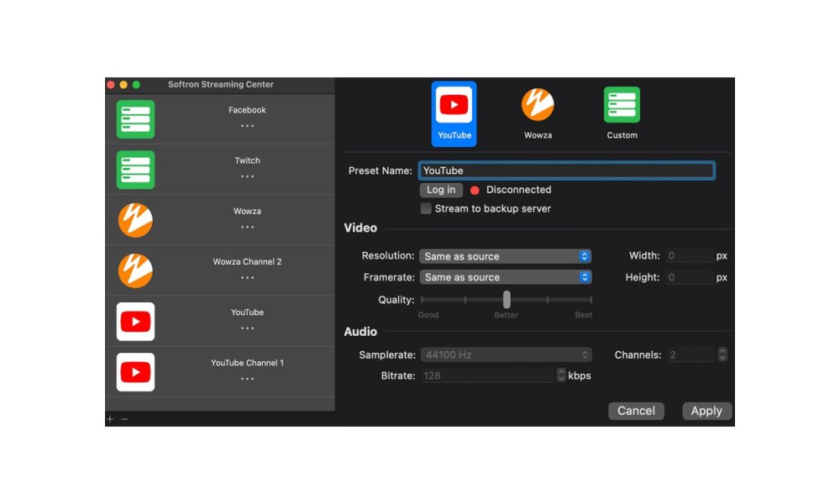This screenshot has width=840, height=504.
Task: Open the options menu for the Facebook preset
Action: coord(247,127)
